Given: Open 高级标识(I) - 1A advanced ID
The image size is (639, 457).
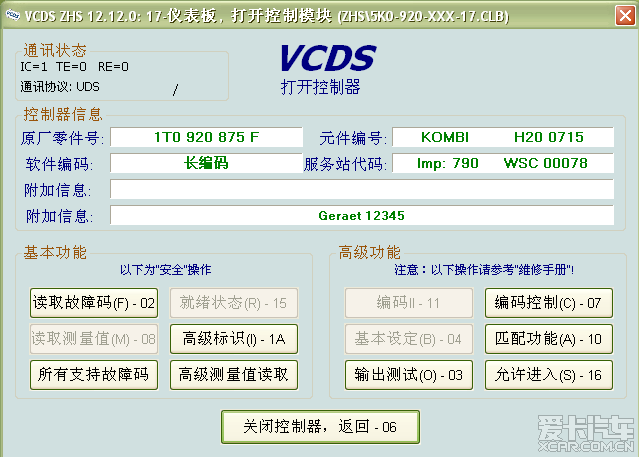Looking at the screenshot, I should (234, 339).
